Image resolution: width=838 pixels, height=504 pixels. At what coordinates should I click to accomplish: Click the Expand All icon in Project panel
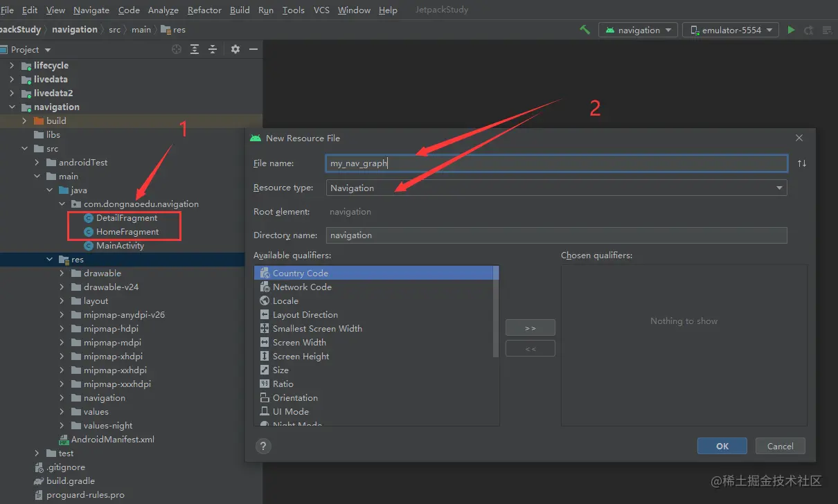(195, 49)
